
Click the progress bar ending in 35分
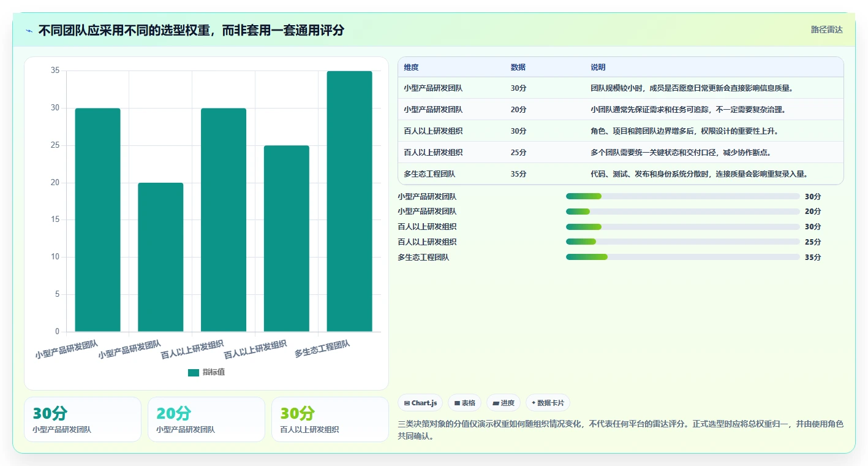[683, 257]
